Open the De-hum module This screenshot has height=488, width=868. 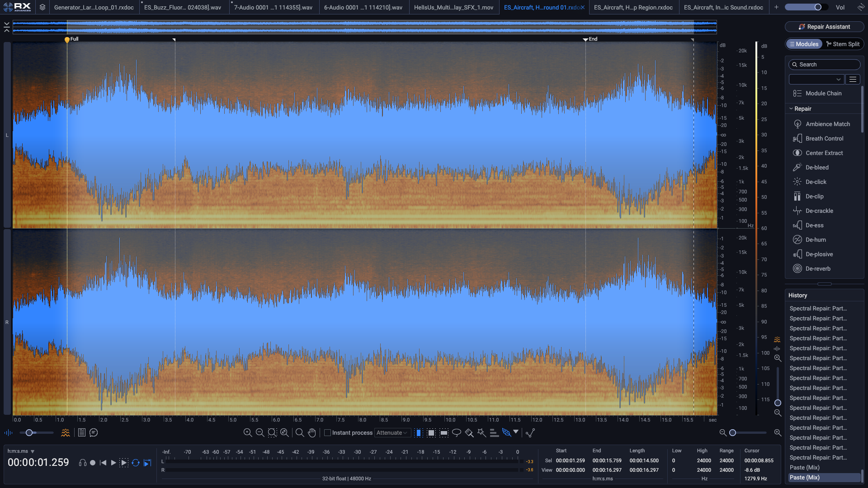[824, 239]
